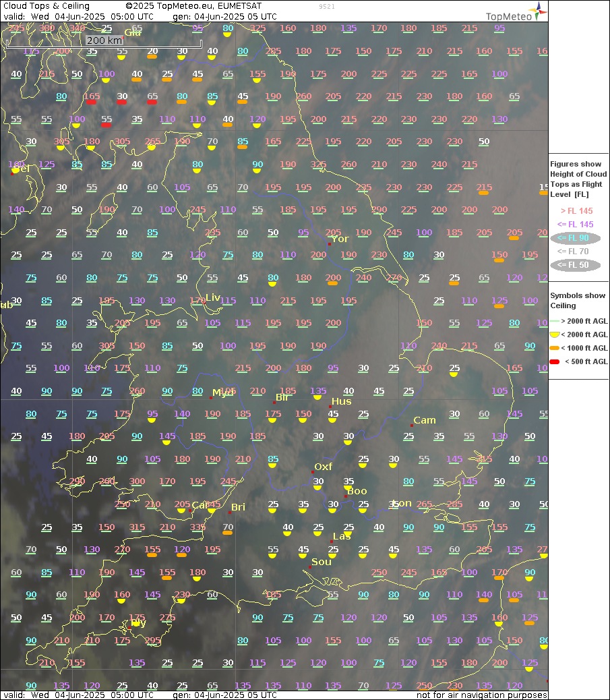Click the red dot marker beside Bri
610x700 pixels.
[229, 512]
